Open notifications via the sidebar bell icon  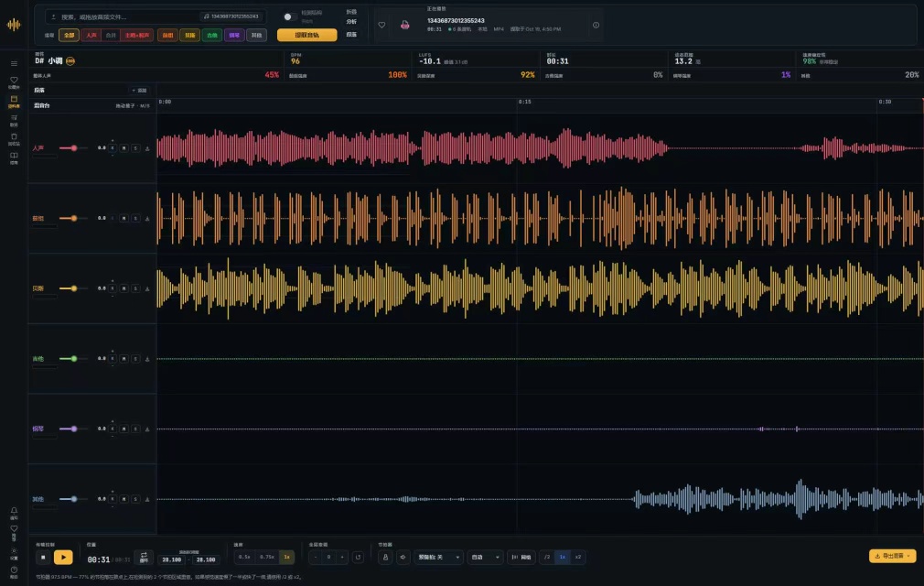pos(14,513)
